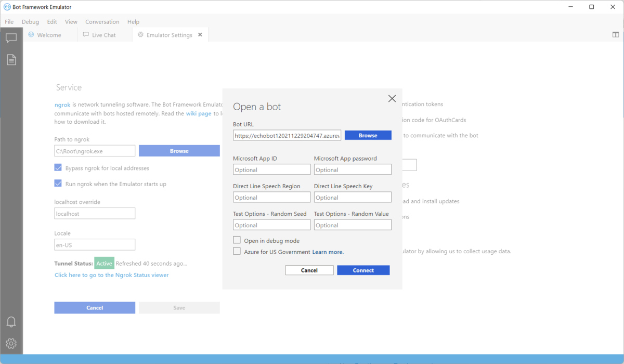Focus the localhost override field
The height and width of the screenshot is (364, 624).
click(x=95, y=213)
